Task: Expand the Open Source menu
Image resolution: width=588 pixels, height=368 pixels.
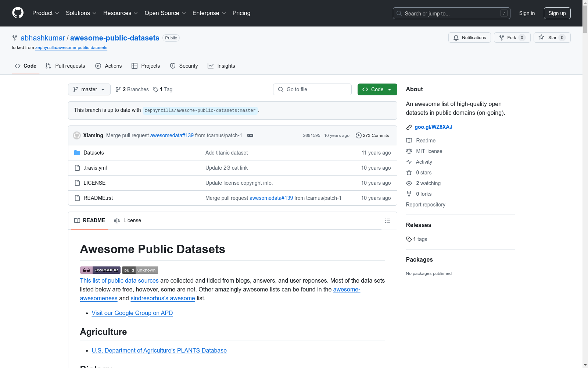Action: [x=165, y=13]
